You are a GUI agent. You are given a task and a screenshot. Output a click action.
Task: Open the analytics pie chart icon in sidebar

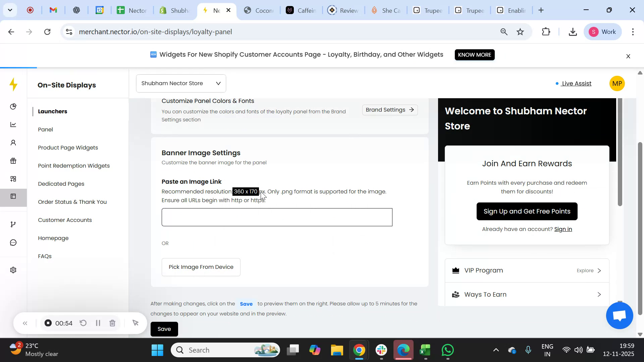click(13, 106)
